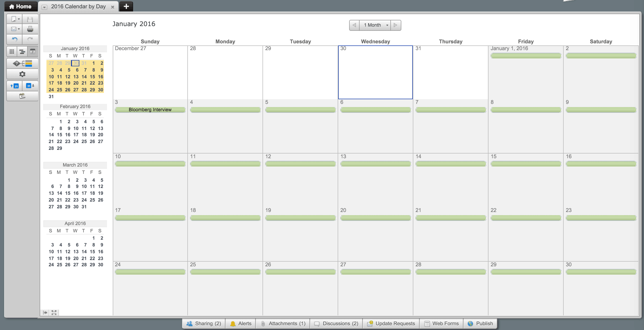Open the Update Requests tab
Viewport: 644px width, 330px height.
coord(391,323)
